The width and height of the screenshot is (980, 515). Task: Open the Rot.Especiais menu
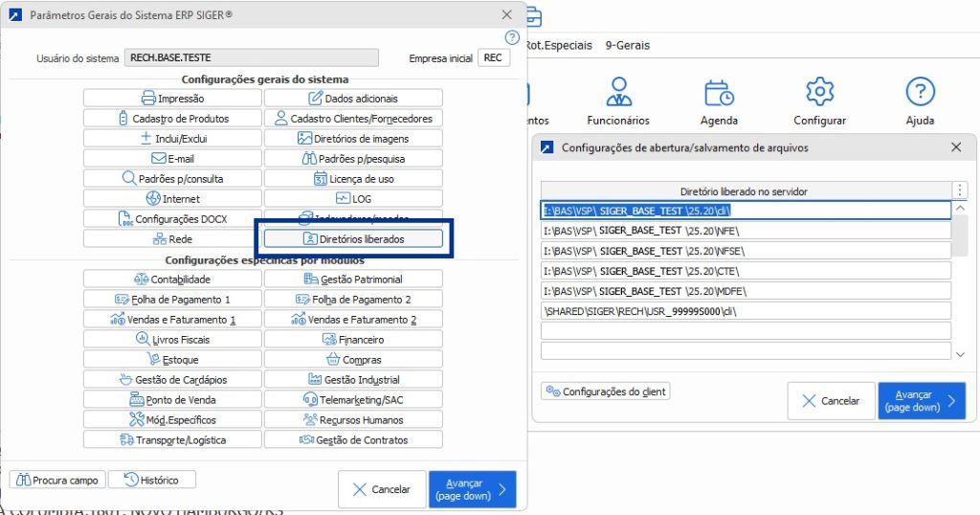coord(558,45)
